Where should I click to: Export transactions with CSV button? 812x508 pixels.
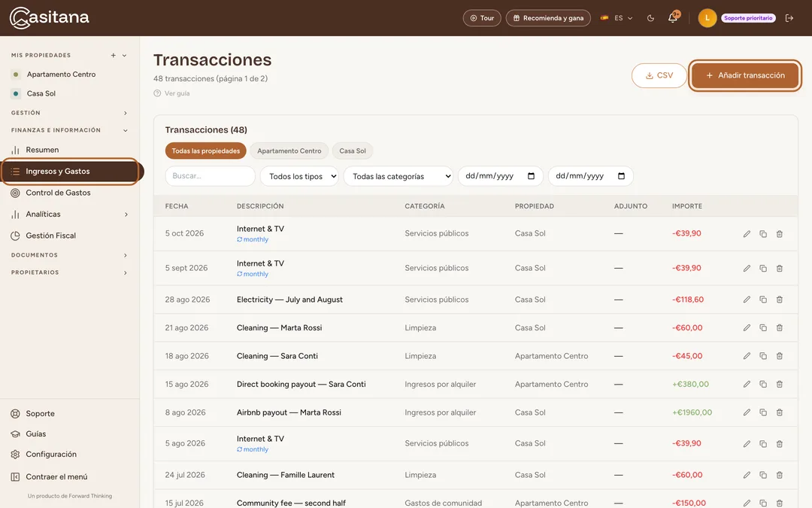pos(659,76)
